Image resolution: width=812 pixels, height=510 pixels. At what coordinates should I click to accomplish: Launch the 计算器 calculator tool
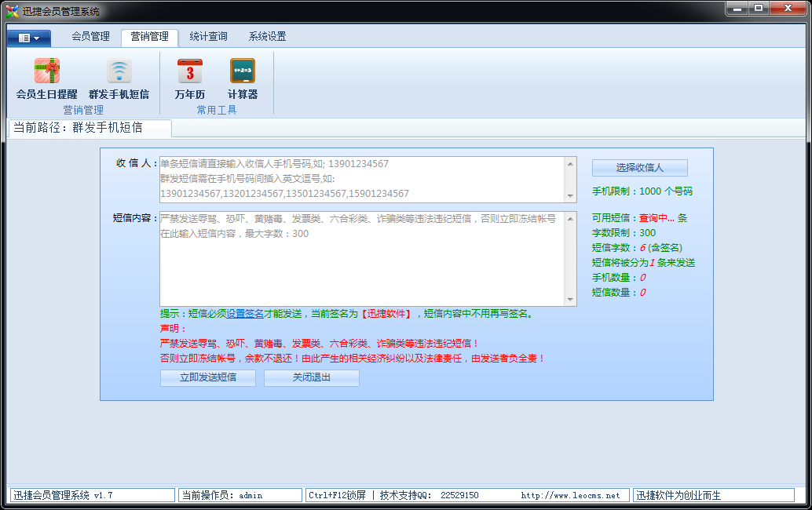[243, 78]
